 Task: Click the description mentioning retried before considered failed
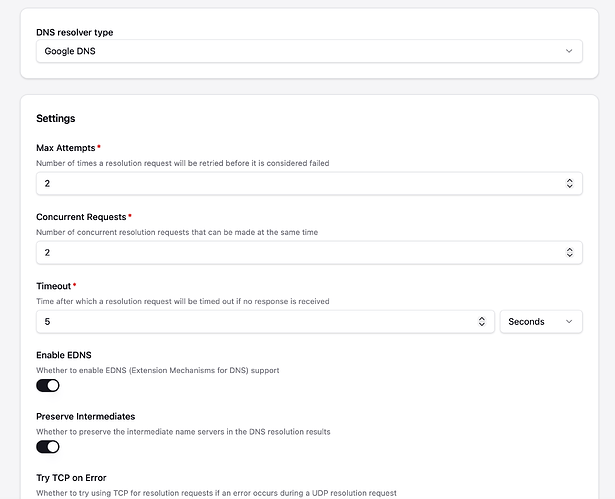tap(183, 163)
